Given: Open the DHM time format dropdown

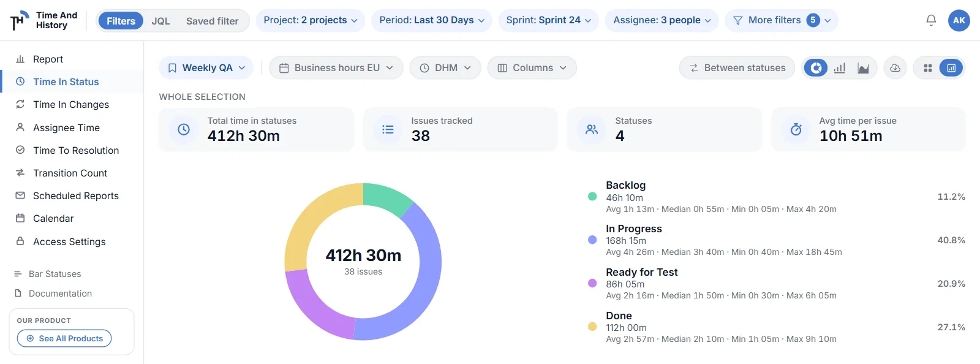Looking at the screenshot, I should coord(445,68).
